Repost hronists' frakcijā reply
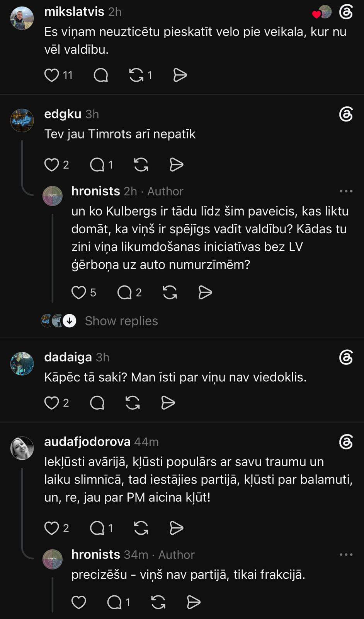364x619 pixels. click(x=158, y=602)
